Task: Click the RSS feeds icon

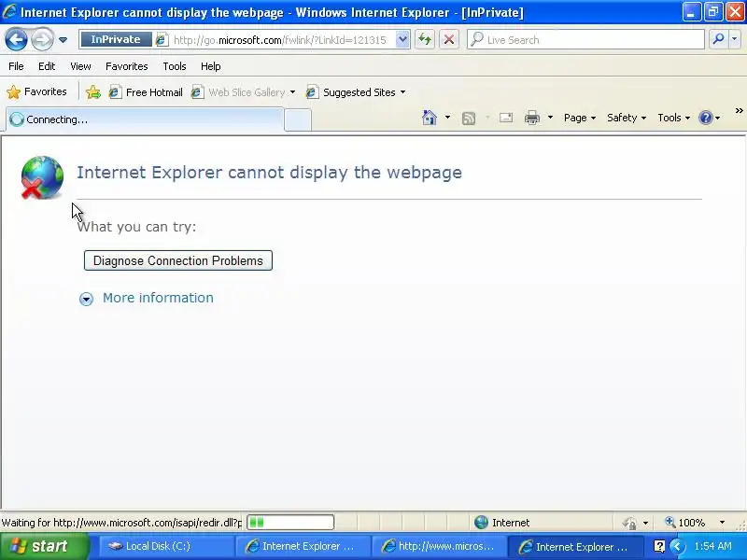Action: [x=469, y=119]
